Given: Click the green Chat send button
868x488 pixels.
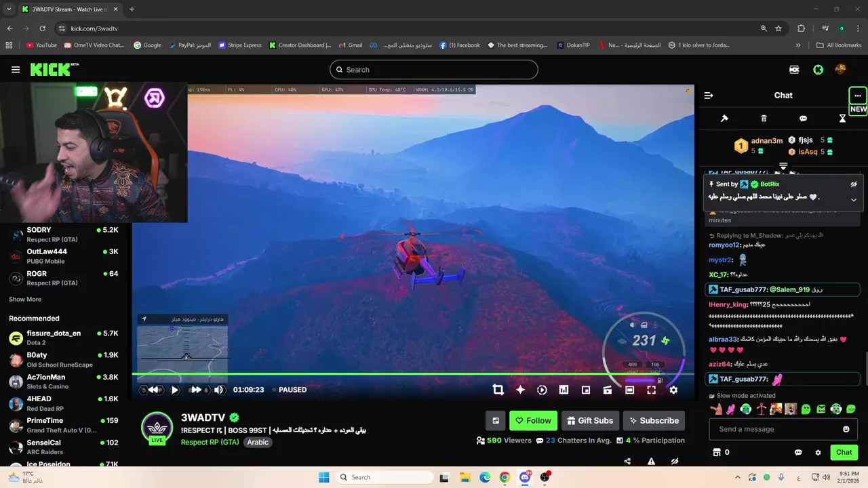Looking at the screenshot, I should coord(844,452).
